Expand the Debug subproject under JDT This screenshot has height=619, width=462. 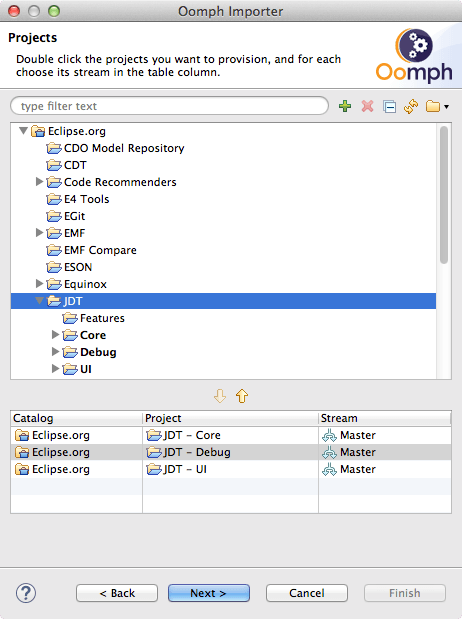pos(55,351)
